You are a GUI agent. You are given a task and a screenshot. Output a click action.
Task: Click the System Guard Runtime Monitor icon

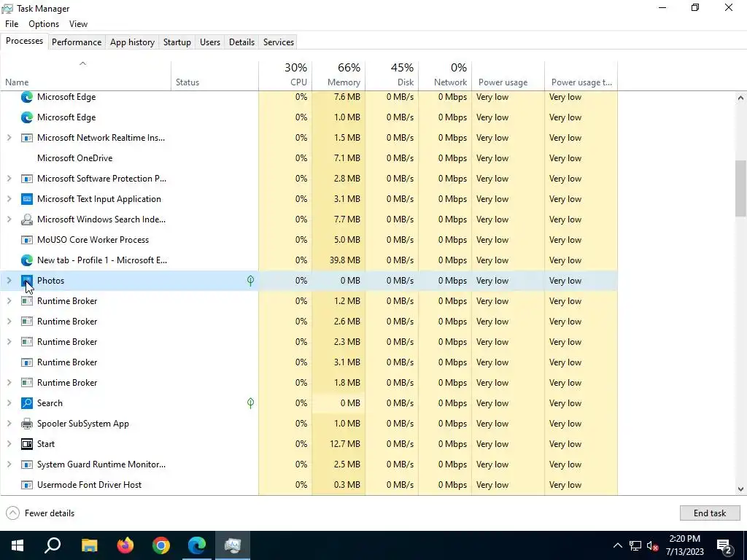click(x=27, y=464)
